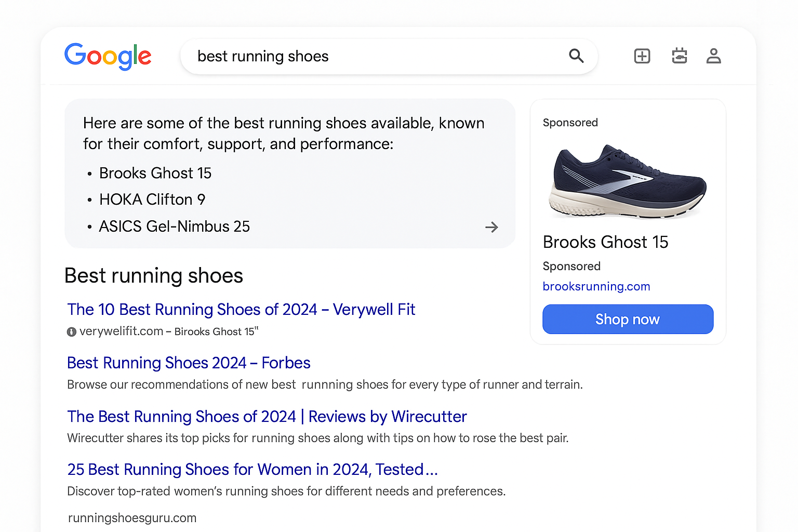Click the 'Sponsored' label above the shoe image
The height and width of the screenshot is (532, 798).
[x=570, y=123]
